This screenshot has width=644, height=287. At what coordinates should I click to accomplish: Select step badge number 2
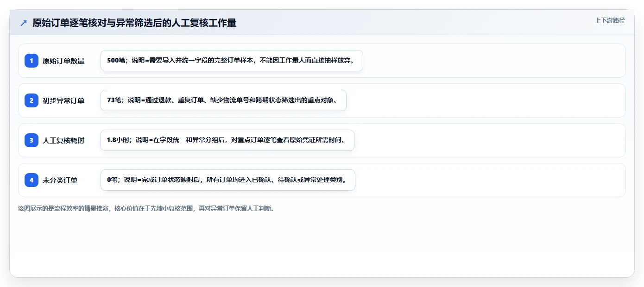pyautogui.click(x=32, y=100)
